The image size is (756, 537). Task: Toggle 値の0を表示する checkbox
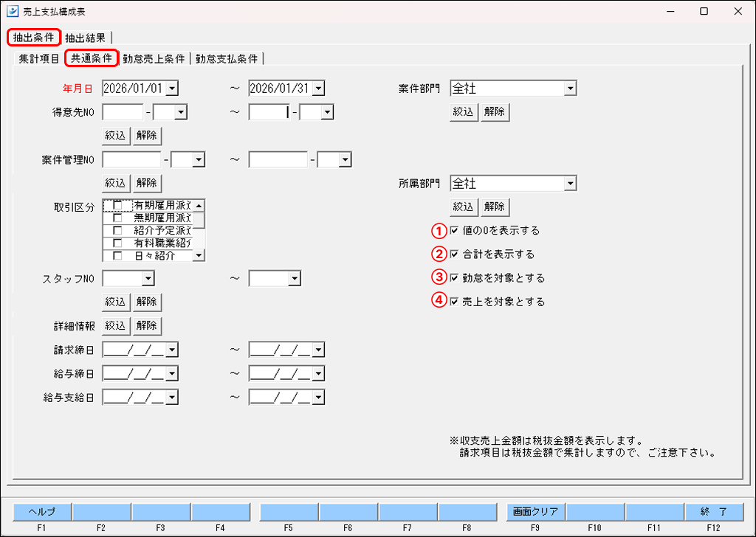click(x=454, y=231)
